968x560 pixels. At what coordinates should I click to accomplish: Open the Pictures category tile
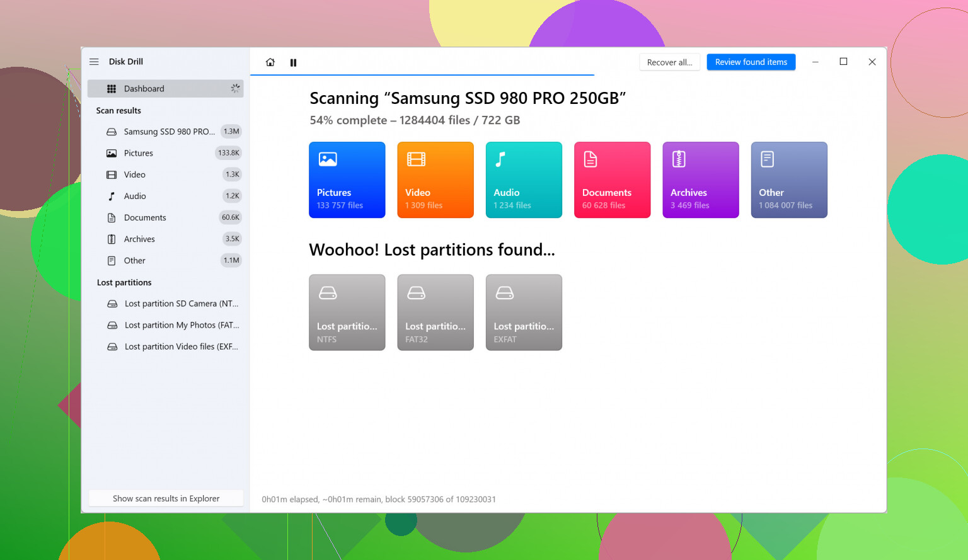click(347, 180)
